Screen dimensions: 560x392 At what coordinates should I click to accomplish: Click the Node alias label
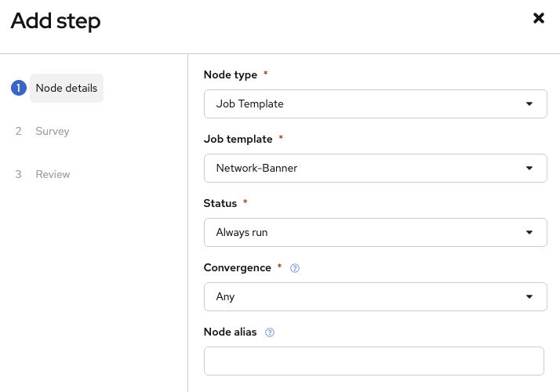pos(230,332)
